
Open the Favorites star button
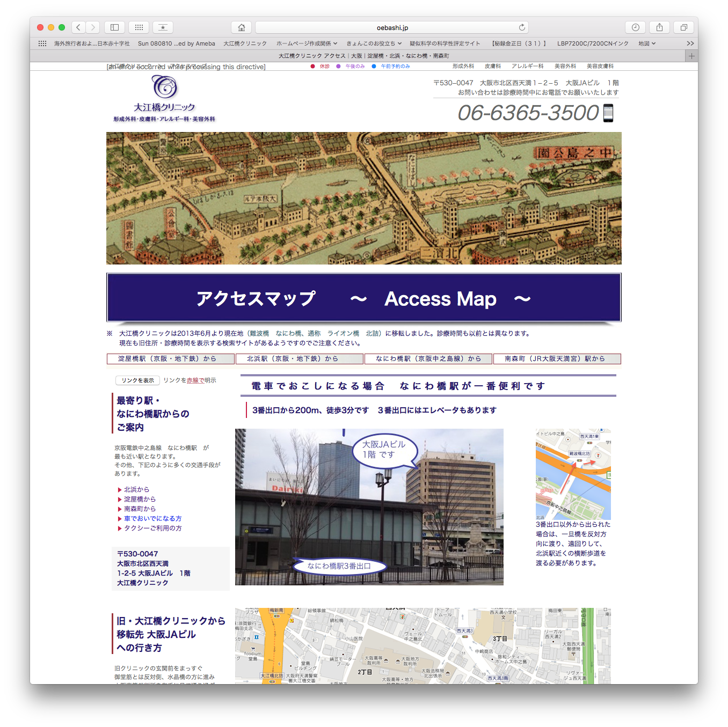point(163,27)
